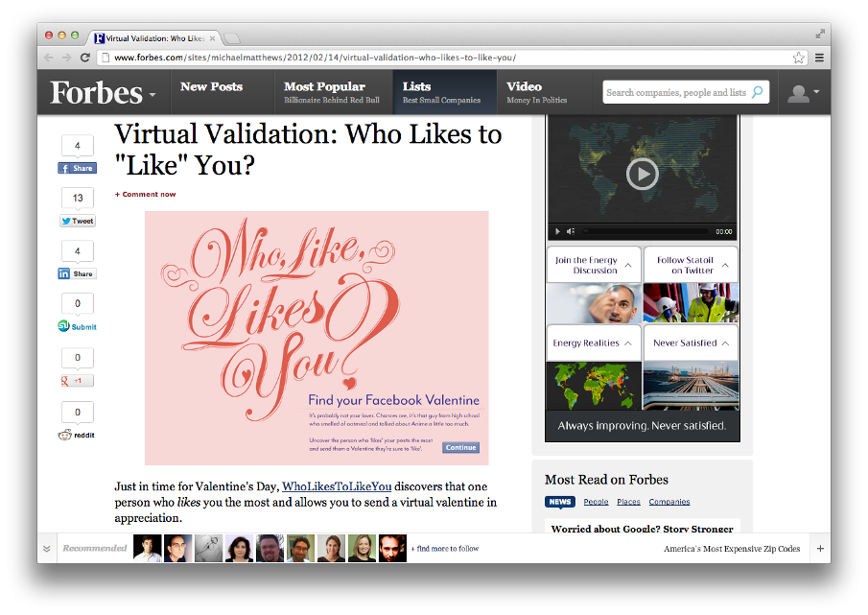
Task: Share the article via the Facebook Share button
Action: (x=77, y=168)
